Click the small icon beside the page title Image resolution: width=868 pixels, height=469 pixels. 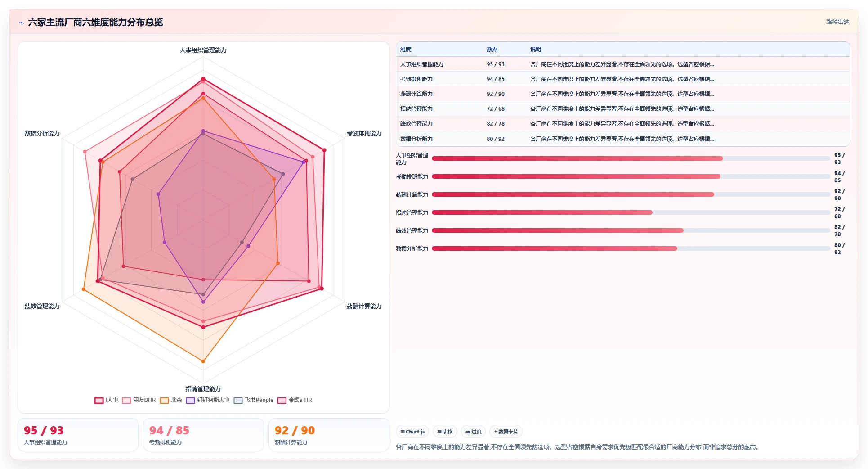pyautogui.click(x=21, y=23)
